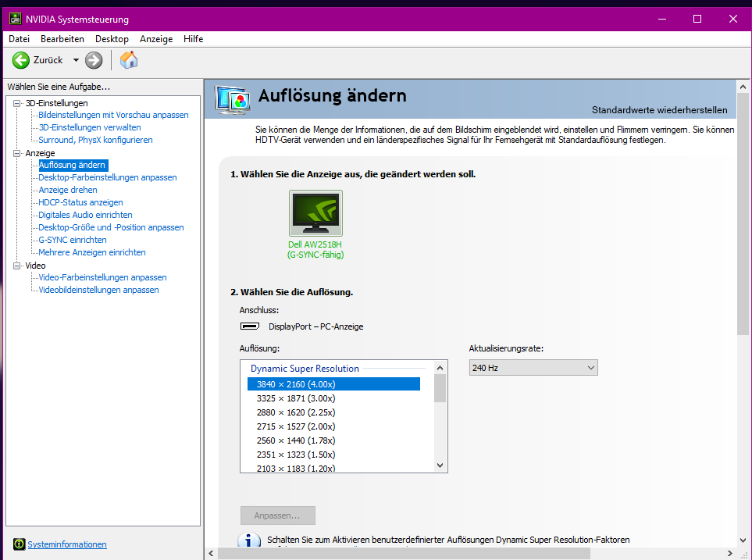Click the resolution list scrollbar thumb
The width and height of the screenshot is (752, 560).
coord(440,388)
